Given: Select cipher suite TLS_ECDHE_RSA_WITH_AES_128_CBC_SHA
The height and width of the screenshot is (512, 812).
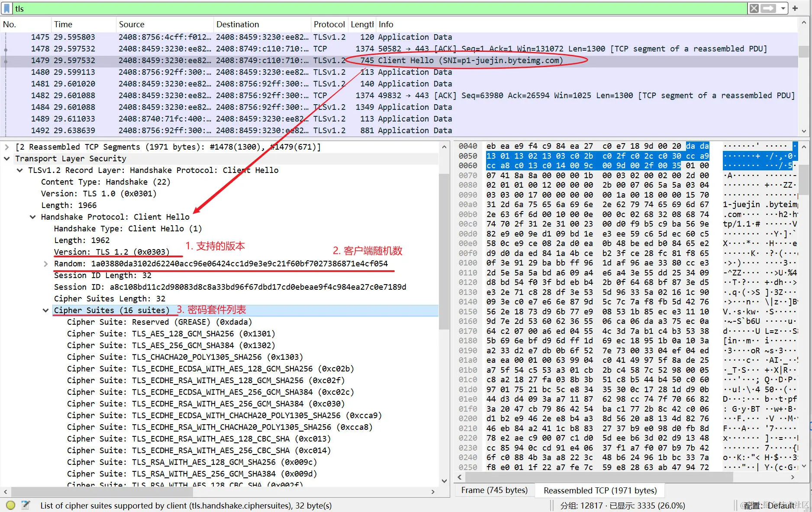Looking at the screenshot, I should [x=199, y=439].
